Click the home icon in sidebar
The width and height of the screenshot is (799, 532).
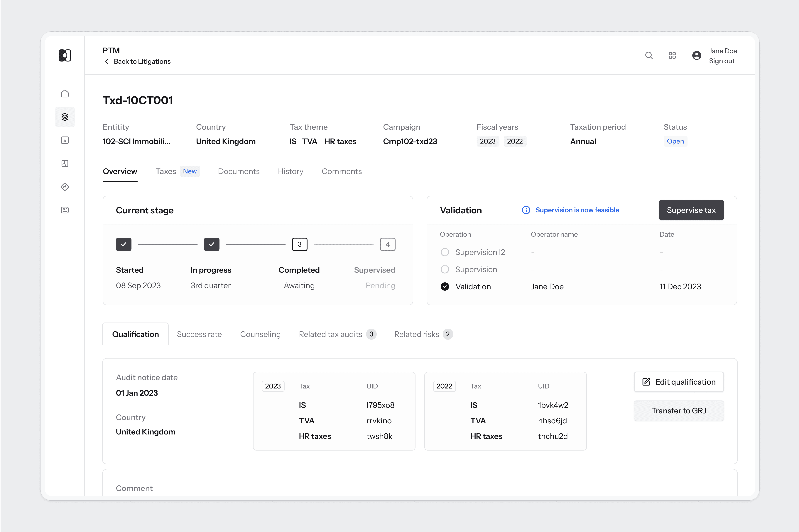tap(65, 94)
